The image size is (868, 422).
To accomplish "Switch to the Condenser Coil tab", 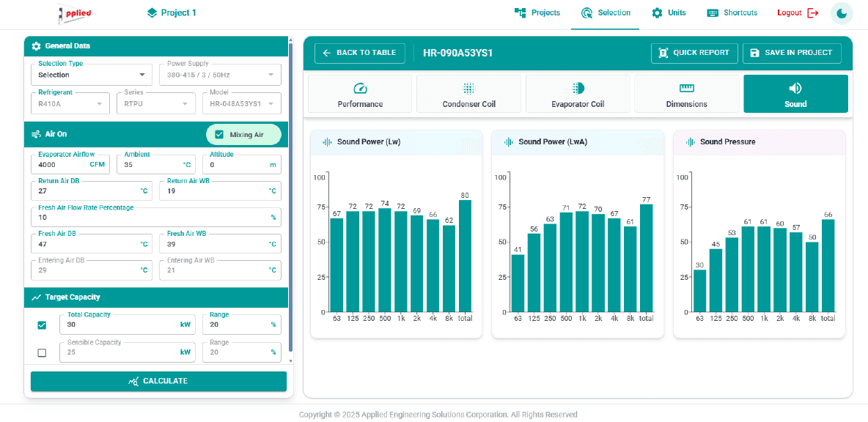I will [x=469, y=94].
